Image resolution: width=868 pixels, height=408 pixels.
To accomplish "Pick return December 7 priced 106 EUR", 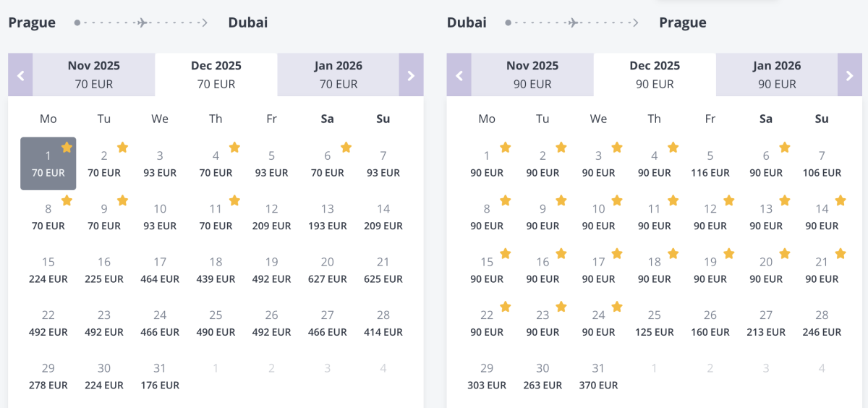I will [x=822, y=164].
